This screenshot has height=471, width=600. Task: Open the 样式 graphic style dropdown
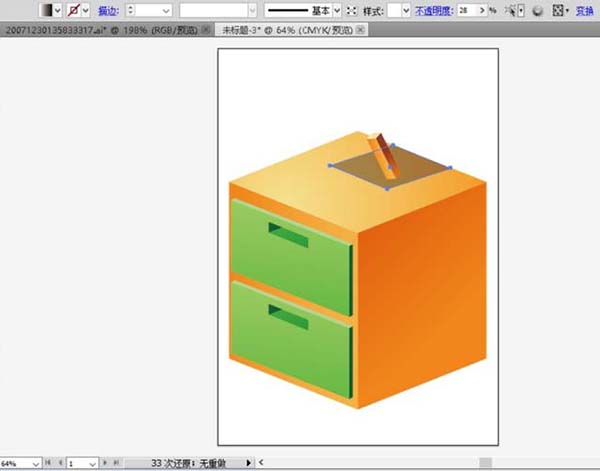tap(406, 11)
